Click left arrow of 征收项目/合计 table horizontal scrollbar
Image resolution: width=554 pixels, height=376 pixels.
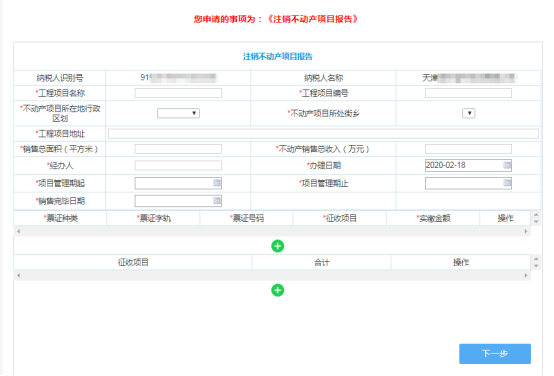tap(18, 275)
